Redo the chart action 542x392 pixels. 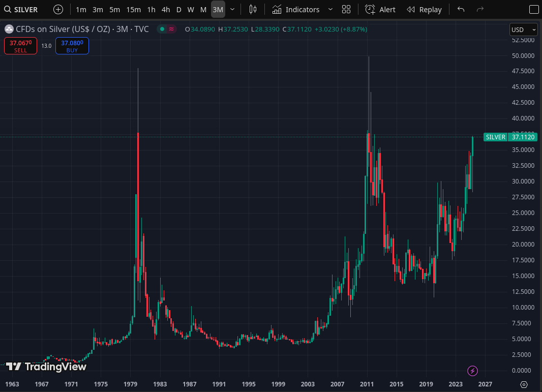click(x=480, y=9)
